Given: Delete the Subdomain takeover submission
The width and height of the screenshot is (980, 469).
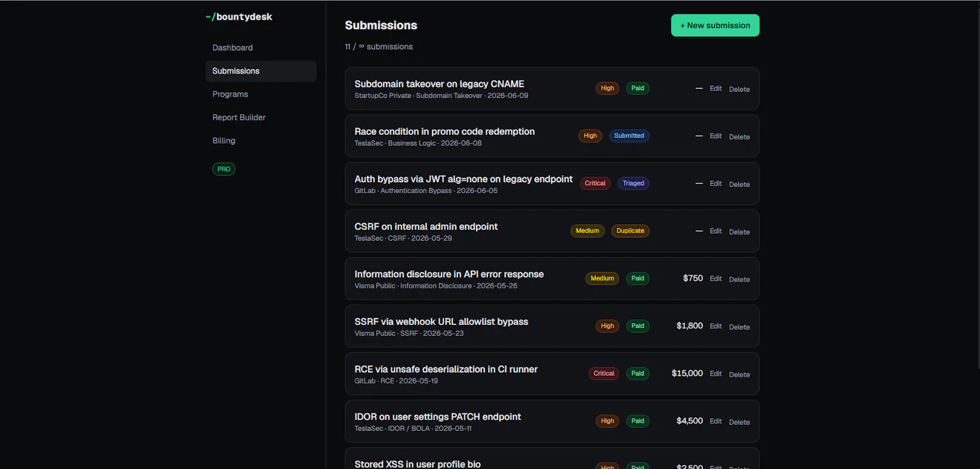Looking at the screenshot, I should point(739,90).
